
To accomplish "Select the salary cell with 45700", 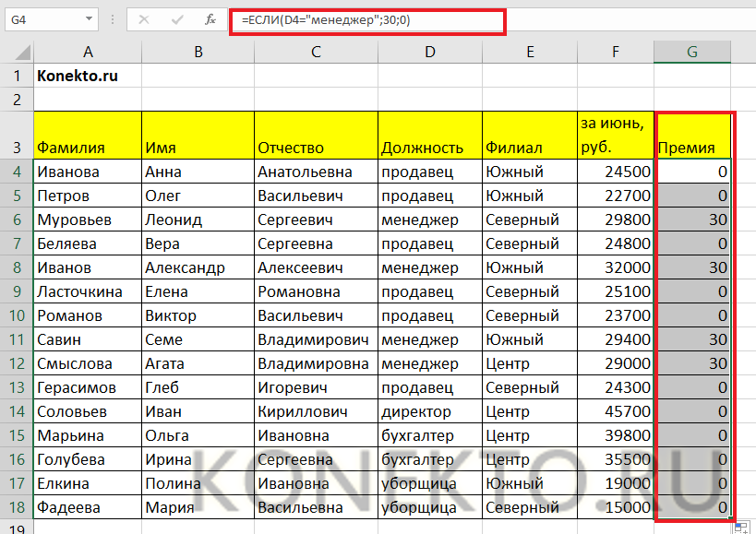I will pos(616,411).
